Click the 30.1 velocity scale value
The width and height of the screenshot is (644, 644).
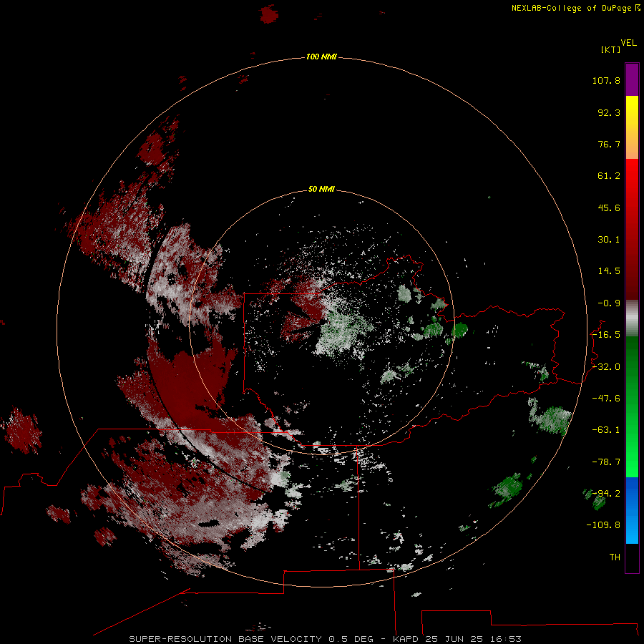(609, 240)
